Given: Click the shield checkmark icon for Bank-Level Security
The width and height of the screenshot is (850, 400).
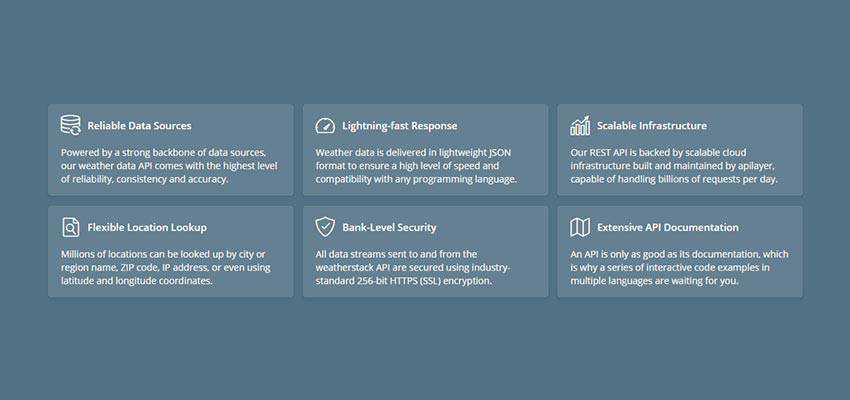Looking at the screenshot, I should [325, 227].
